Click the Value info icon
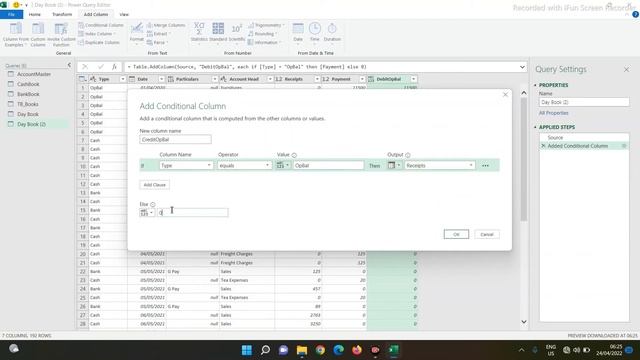This screenshot has width=640, height=360. coord(294,155)
